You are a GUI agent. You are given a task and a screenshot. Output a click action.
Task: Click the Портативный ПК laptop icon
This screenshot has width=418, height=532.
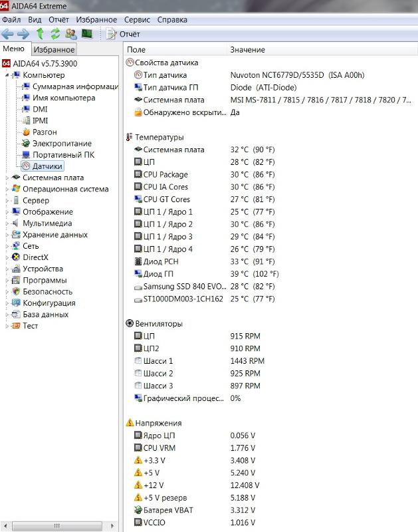pyautogui.click(x=26, y=155)
